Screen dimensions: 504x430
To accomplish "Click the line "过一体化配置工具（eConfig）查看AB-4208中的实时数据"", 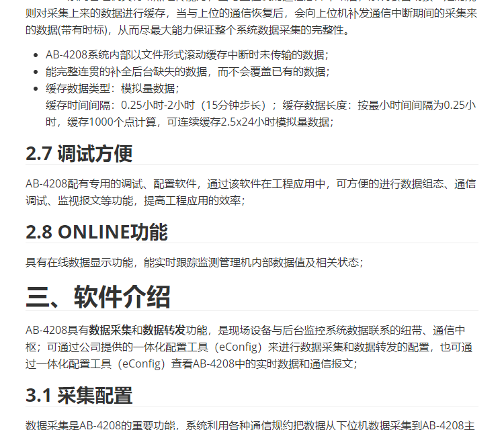I will [x=192, y=363].
